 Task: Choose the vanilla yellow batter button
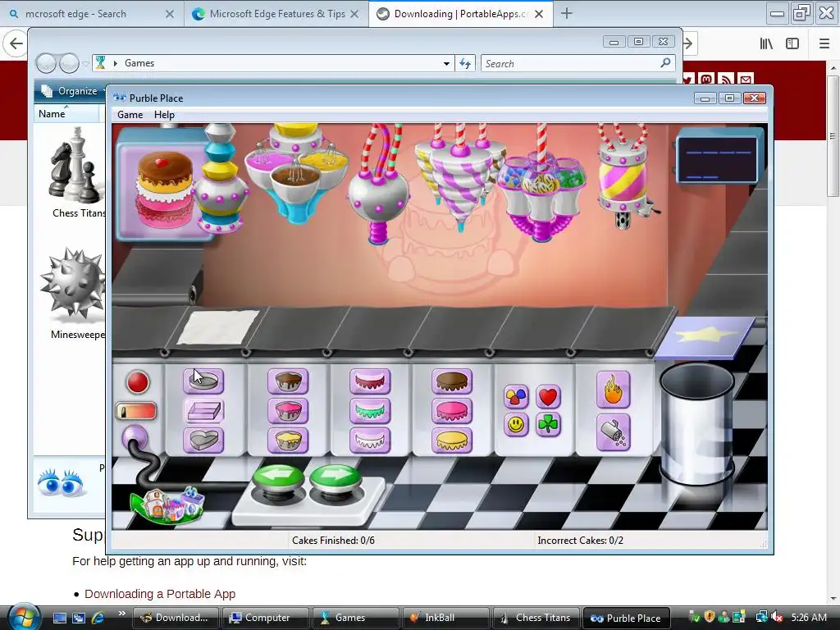tap(288, 441)
